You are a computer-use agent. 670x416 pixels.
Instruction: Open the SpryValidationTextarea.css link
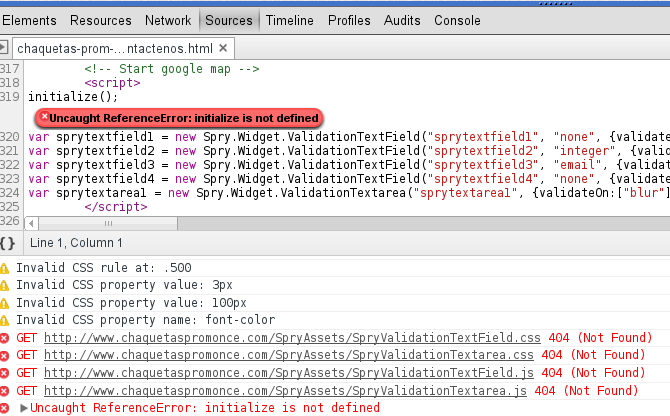pyautogui.click(x=289, y=355)
